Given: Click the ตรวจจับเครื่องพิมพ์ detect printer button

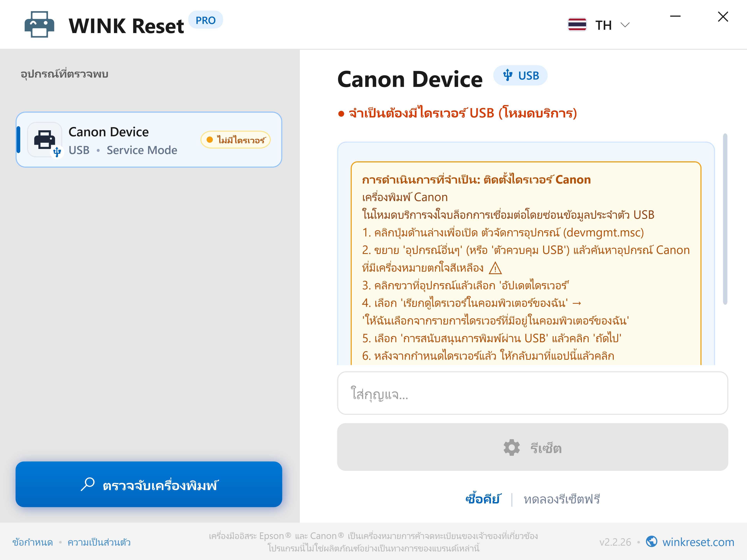Looking at the screenshot, I should 149,484.
